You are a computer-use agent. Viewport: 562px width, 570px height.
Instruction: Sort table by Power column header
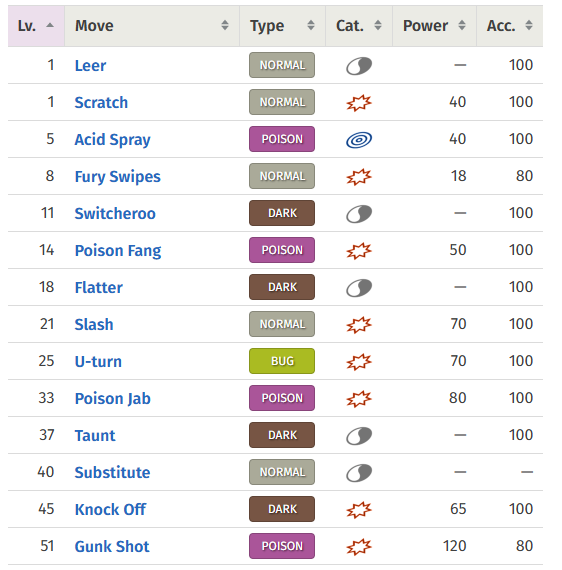[434, 26]
